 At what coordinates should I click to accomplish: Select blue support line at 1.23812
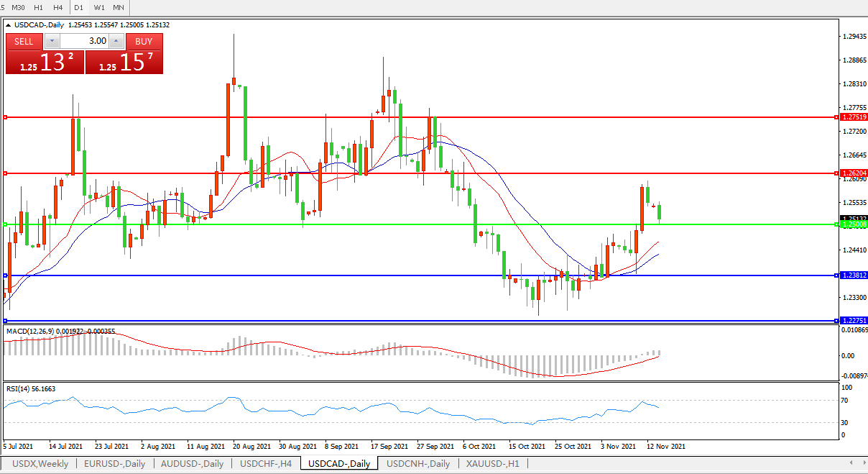pyautogui.click(x=431, y=275)
